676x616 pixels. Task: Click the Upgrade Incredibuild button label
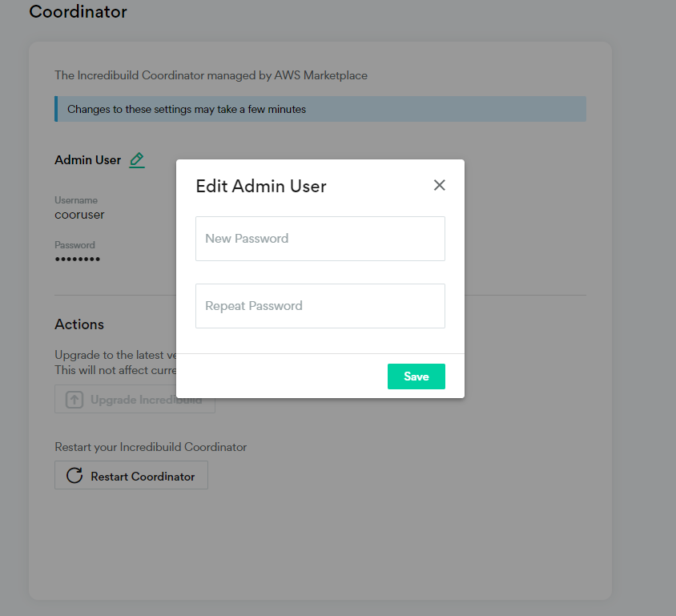tap(146, 400)
